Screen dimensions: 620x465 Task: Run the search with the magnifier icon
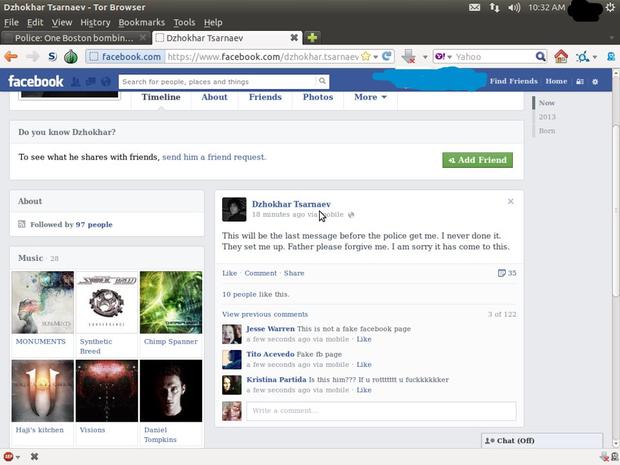540,57
